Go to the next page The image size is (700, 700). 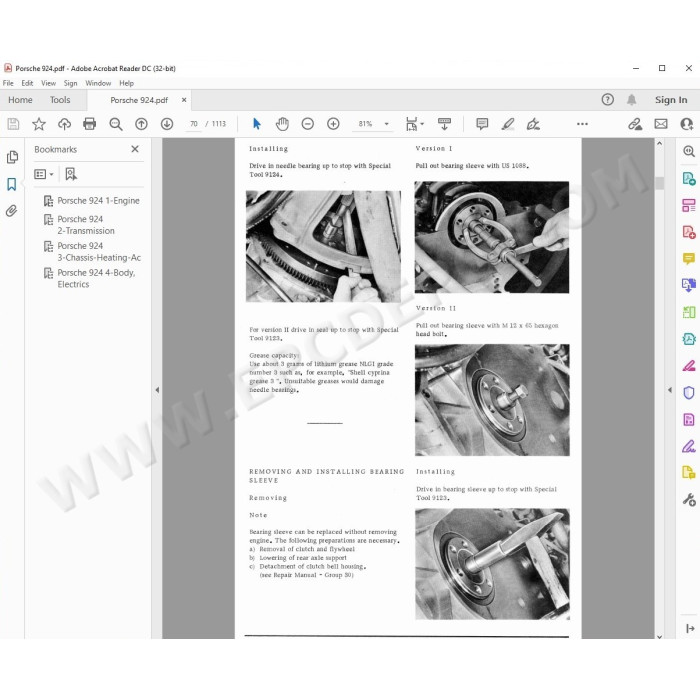click(167, 124)
